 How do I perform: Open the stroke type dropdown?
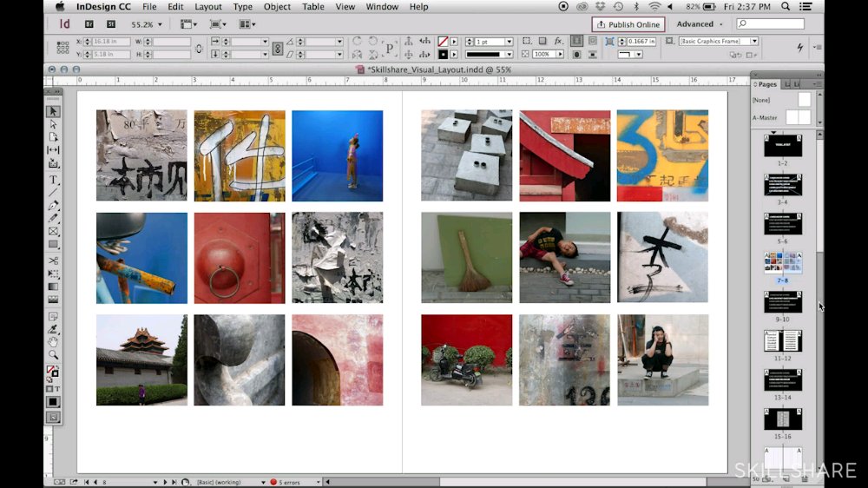point(509,55)
